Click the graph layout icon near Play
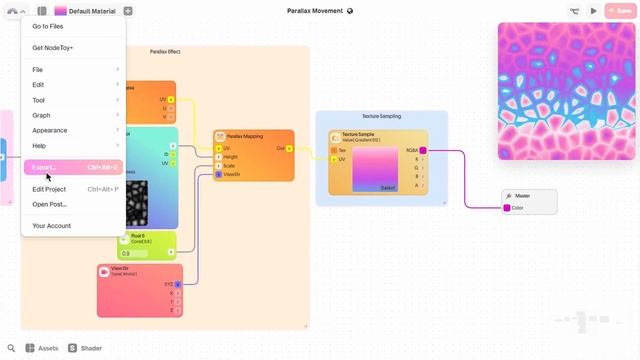640x360 pixels. 574,11
